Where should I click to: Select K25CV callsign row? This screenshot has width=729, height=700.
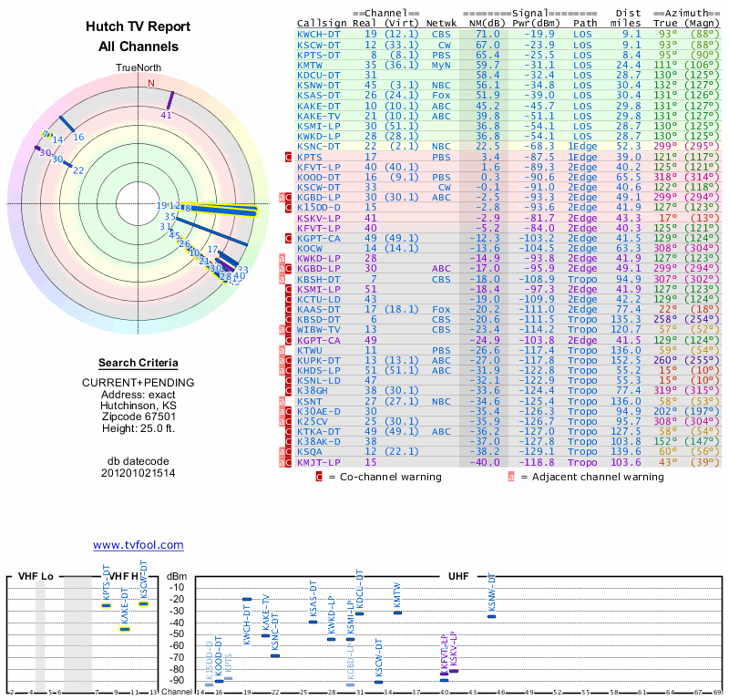[x=313, y=422]
